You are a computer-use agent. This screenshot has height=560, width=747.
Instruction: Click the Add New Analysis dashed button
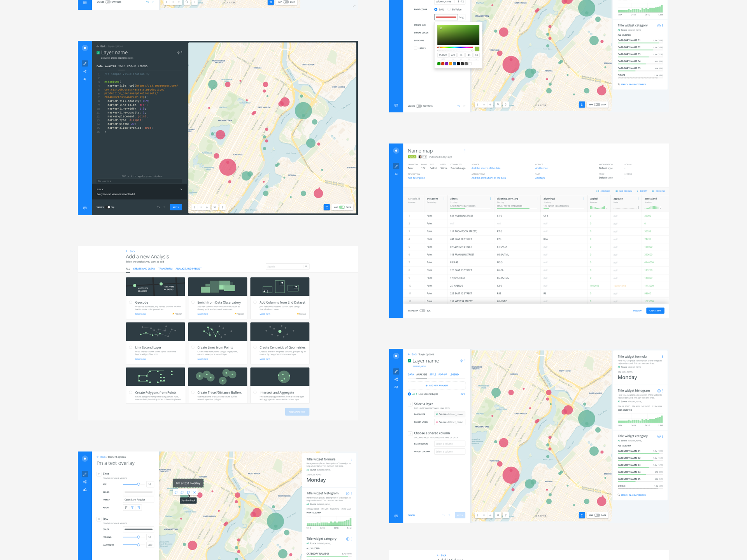pyautogui.click(x=436, y=385)
